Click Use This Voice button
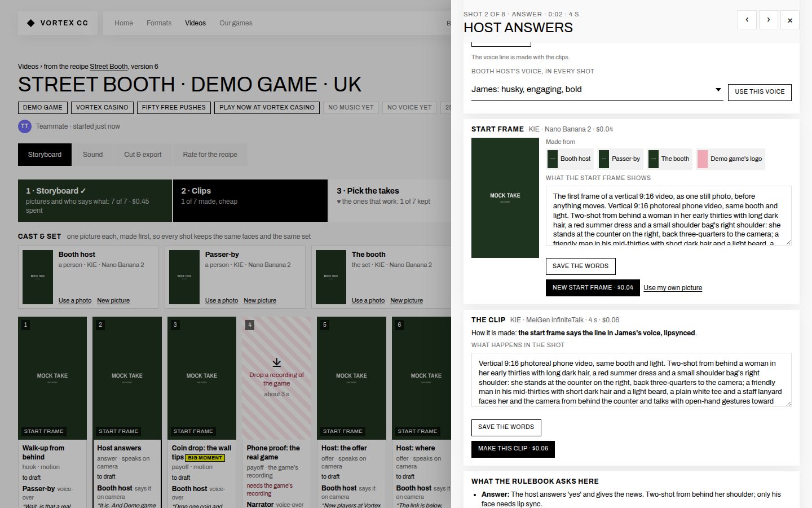 [760, 92]
